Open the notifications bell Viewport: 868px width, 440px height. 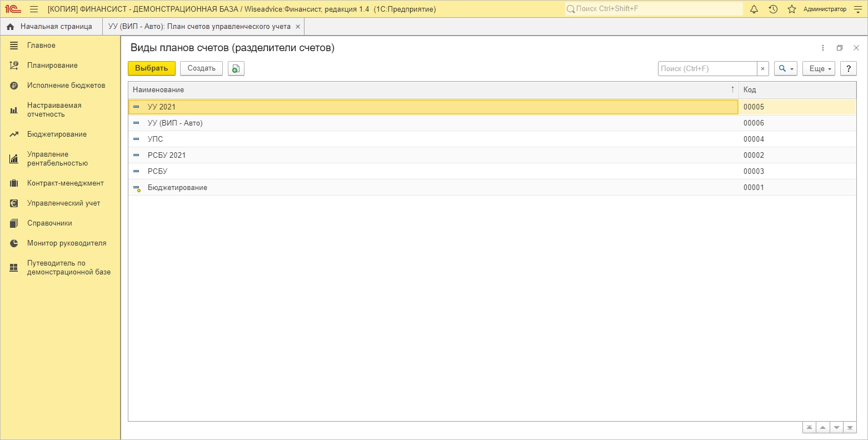pyautogui.click(x=754, y=9)
